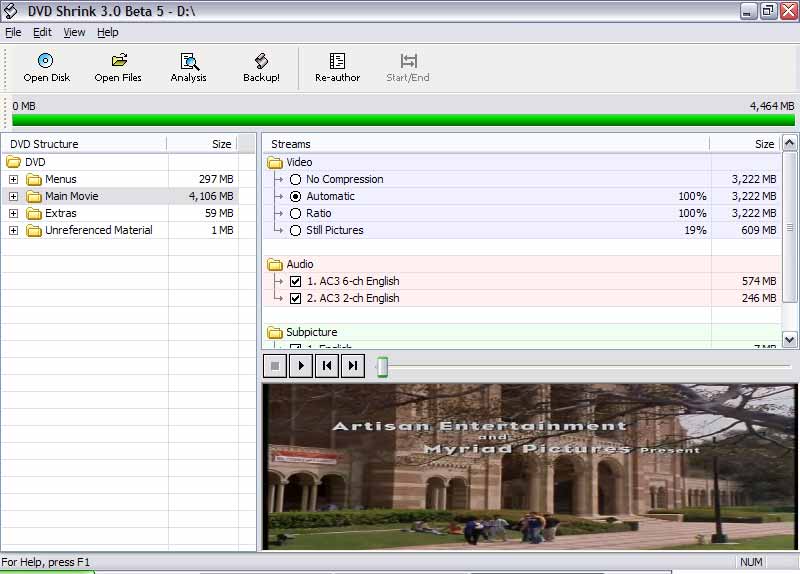
Task: Click the 100% value in Automatic row
Action: click(692, 196)
